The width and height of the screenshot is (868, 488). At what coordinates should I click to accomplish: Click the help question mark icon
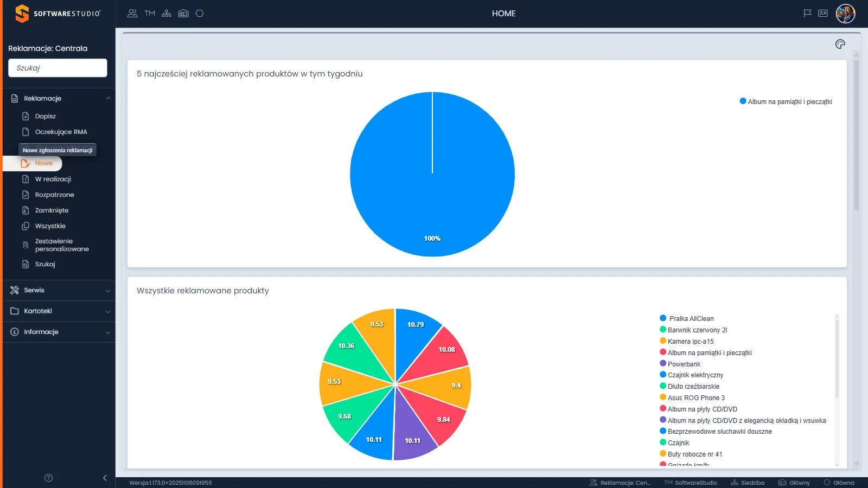(x=48, y=478)
